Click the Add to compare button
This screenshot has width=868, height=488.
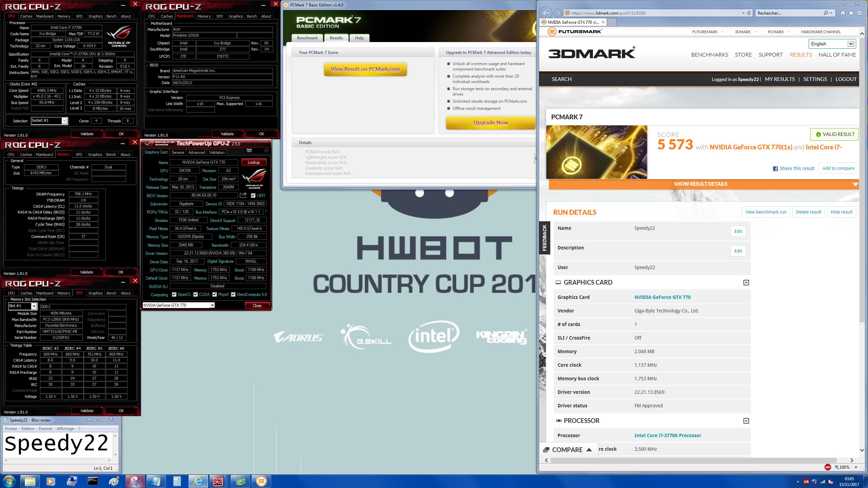point(838,168)
